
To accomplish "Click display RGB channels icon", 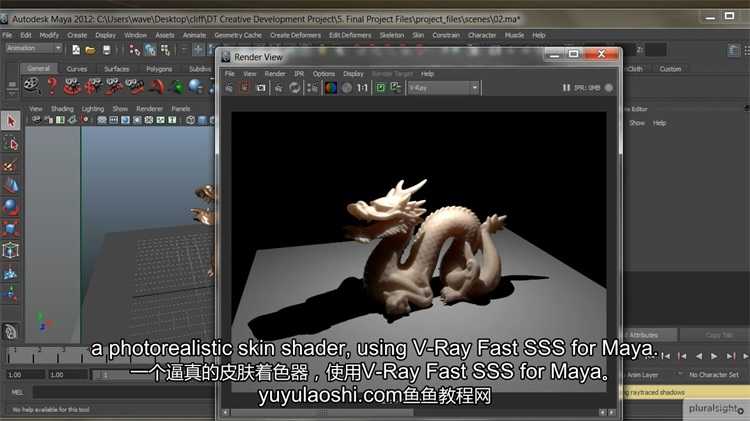I will coord(331,88).
